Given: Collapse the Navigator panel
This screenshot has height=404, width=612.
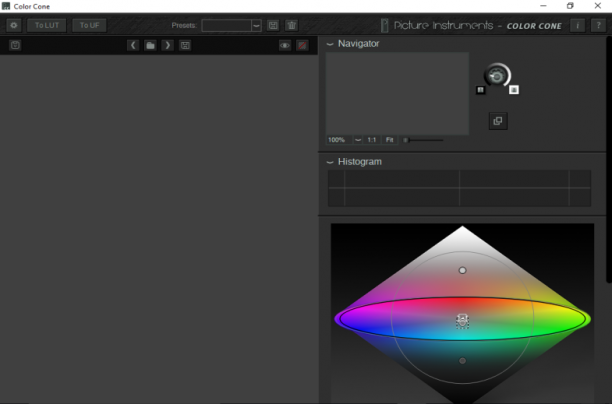Looking at the screenshot, I should tap(330, 44).
